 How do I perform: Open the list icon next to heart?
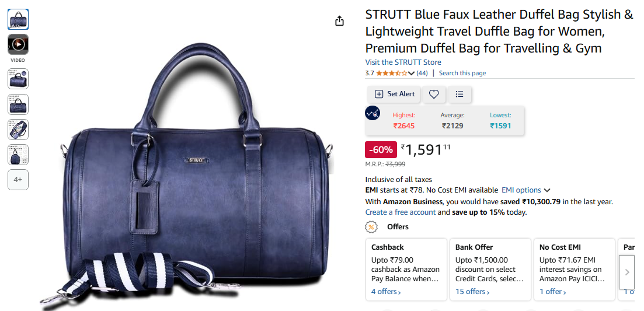tap(459, 94)
